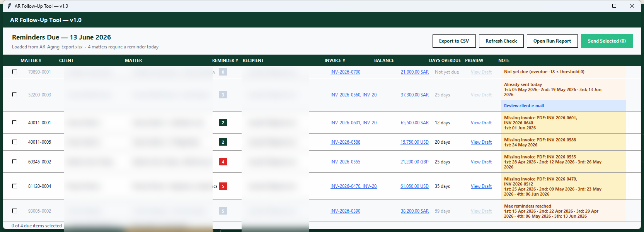
Task: Click '0 of 4 due items selected' status
Action: coord(37,226)
